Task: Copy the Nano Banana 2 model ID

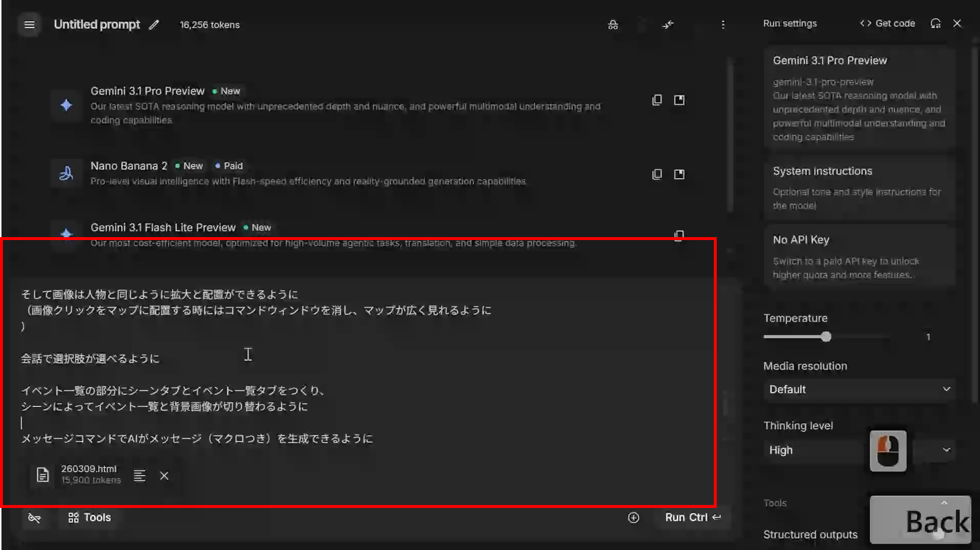Action: (x=657, y=174)
